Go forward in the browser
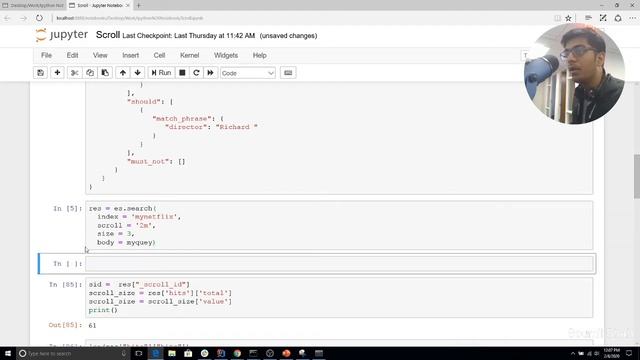This screenshot has width=640, height=360. point(23,18)
